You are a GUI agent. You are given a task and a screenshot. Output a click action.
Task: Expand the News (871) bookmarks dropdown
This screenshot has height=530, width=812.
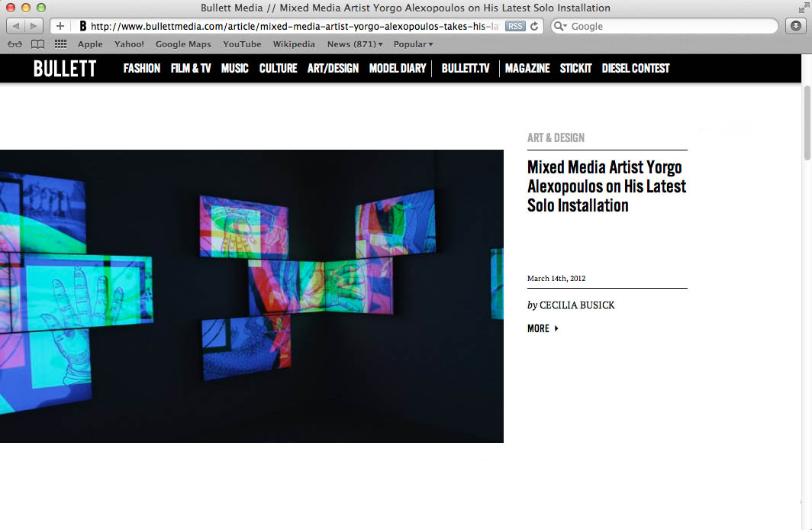[355, 44]
